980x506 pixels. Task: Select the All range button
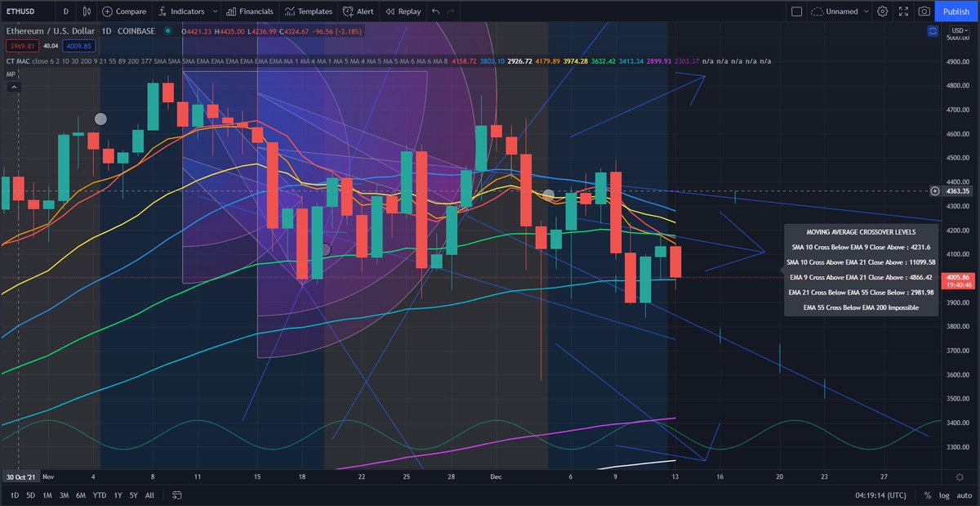149,495
